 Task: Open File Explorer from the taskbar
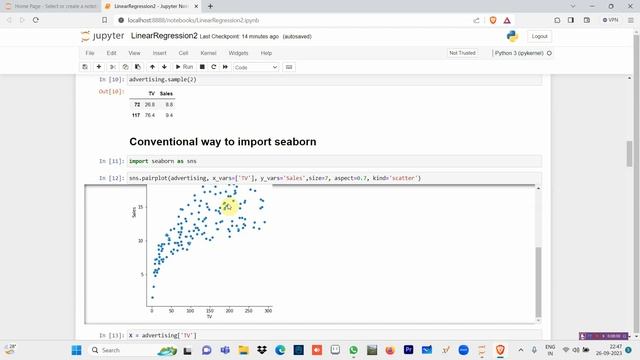coord(243,350)
